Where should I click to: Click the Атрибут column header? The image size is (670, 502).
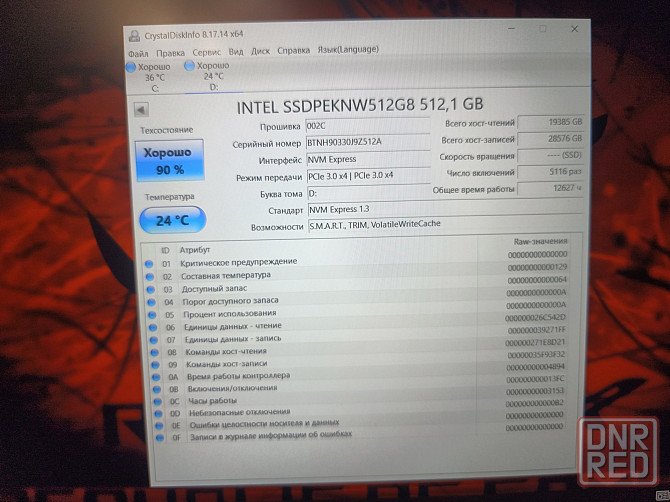tap(195, 250)
